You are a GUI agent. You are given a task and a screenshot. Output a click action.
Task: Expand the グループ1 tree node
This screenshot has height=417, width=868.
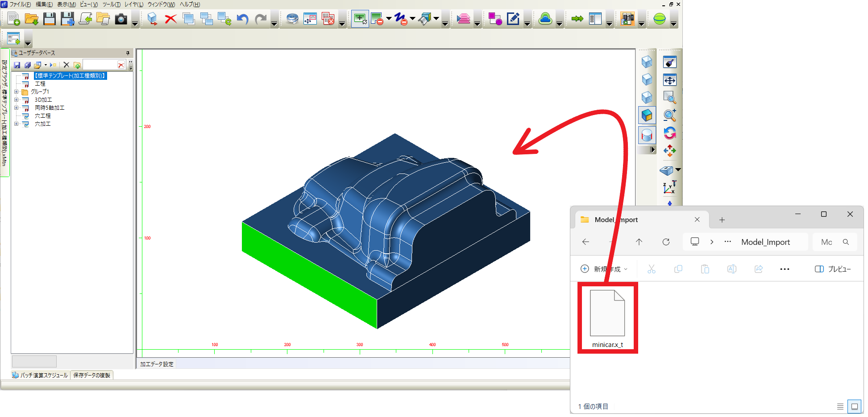point(17,92)
